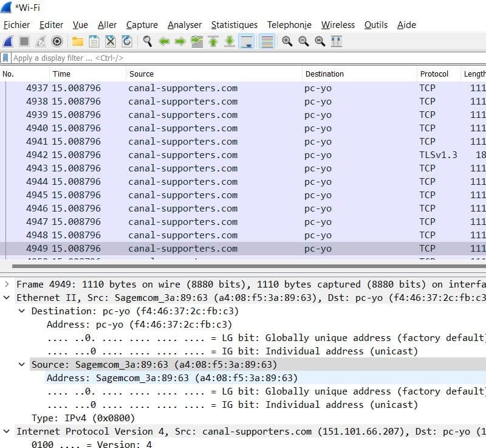Collapse the Ethernet II tree node
The image size is (486, 448).
(x=7, y=298)
